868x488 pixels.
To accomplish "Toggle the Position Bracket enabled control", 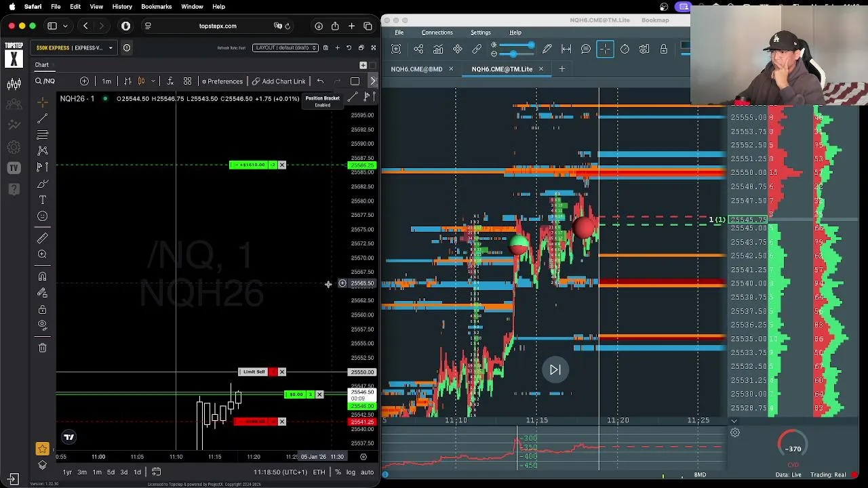I will coord(322,101).
